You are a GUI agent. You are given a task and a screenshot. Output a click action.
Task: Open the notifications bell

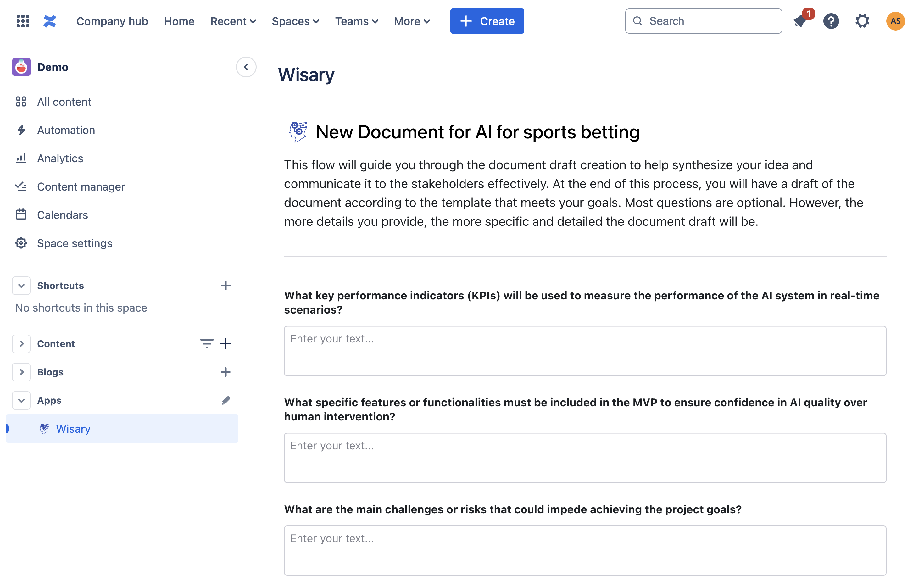(800, 21)
